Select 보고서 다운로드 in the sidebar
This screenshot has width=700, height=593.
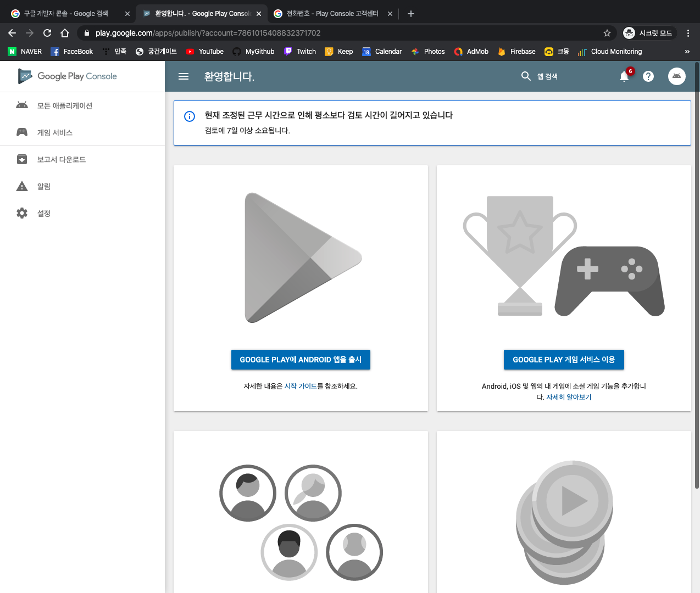coord(82,159)
